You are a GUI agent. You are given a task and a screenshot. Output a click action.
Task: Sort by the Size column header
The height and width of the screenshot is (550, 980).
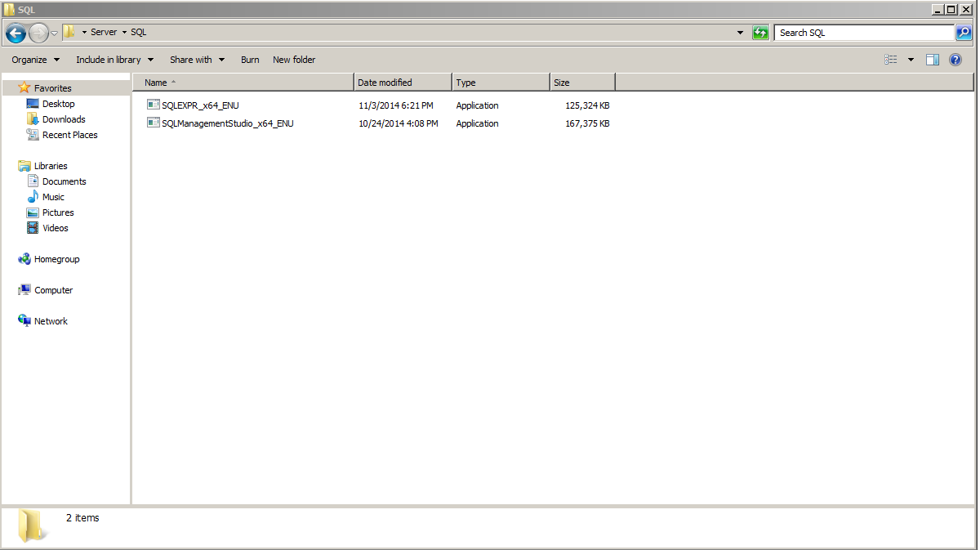(582, 83)
